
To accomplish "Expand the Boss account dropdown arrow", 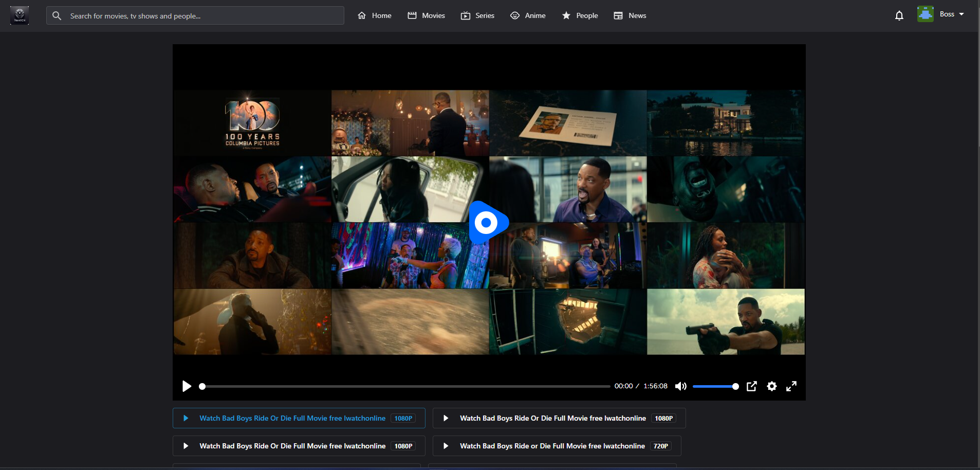I will tap(961, 14).
